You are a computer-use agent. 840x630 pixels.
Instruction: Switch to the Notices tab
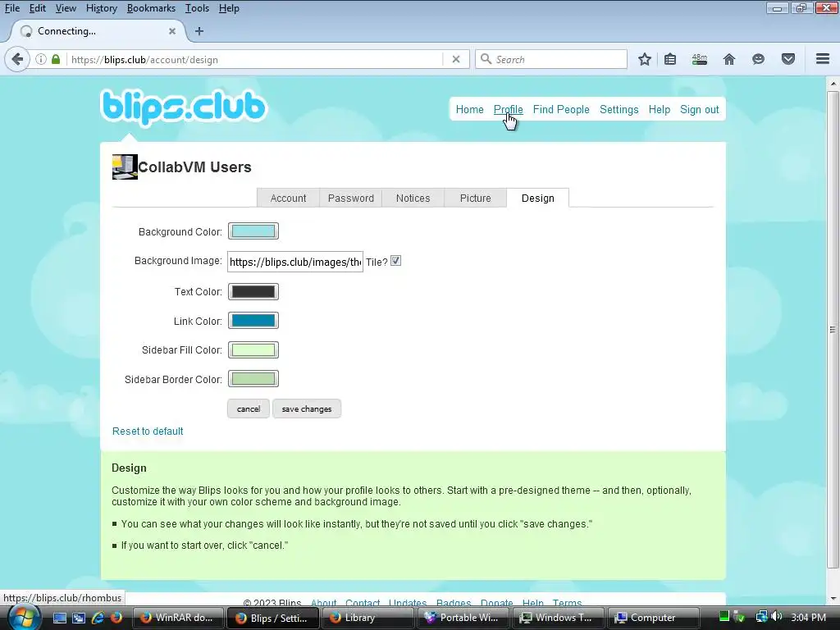coord(413,199)
